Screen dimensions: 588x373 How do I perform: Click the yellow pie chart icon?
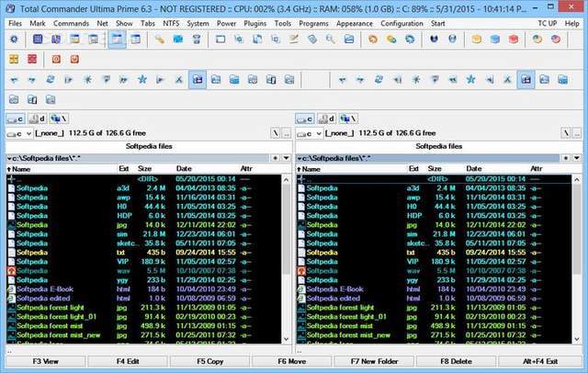[537, 39]
